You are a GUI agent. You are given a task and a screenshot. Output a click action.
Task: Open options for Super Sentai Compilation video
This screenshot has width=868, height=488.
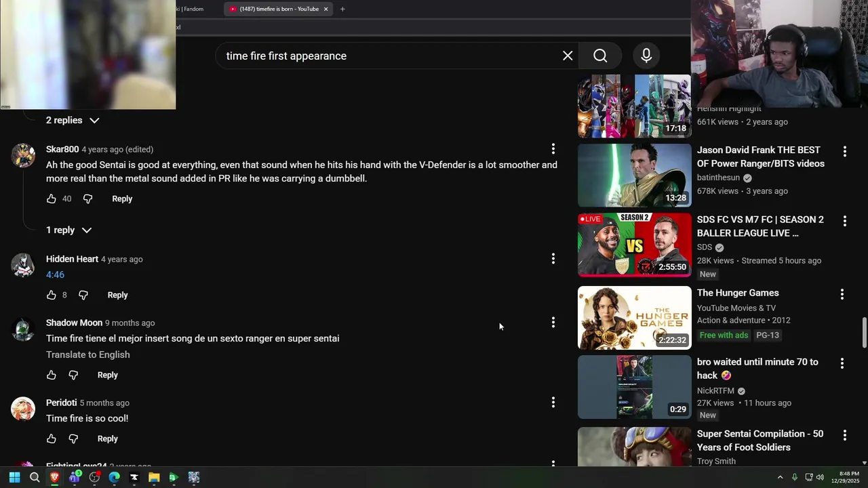pyautogui.click(x=845, y=436)
